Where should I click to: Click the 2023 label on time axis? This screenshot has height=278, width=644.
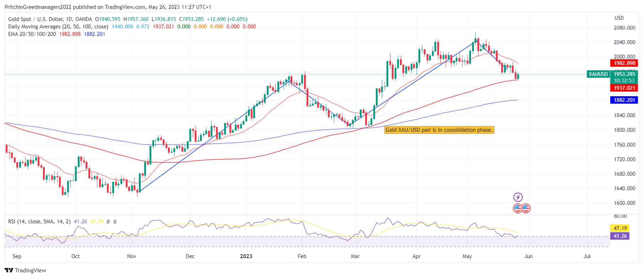[246, 256]
